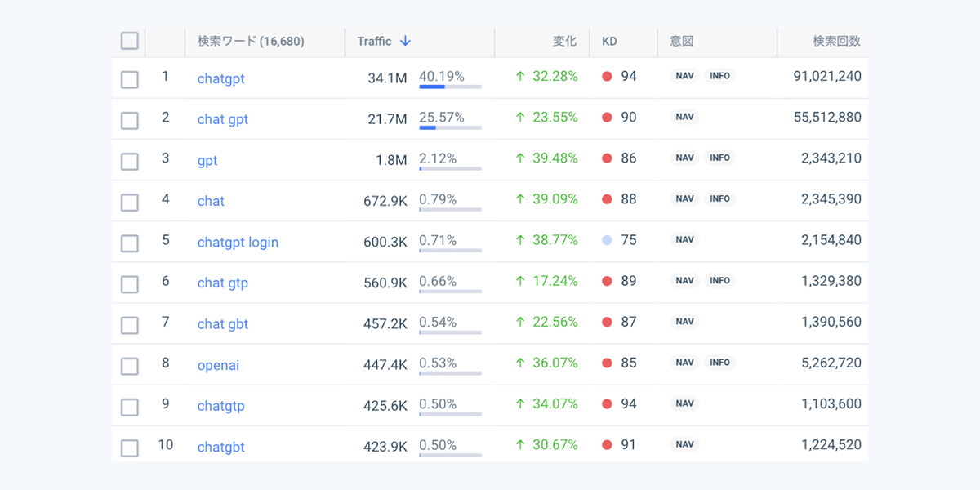Check the chatgtp row checkbox

point(130,406)
